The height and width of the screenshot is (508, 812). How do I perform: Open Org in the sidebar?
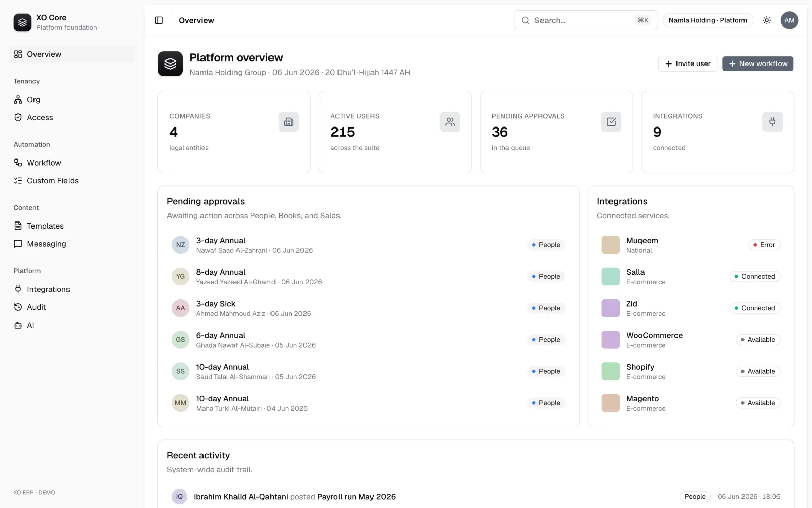(x=72, y=100)
